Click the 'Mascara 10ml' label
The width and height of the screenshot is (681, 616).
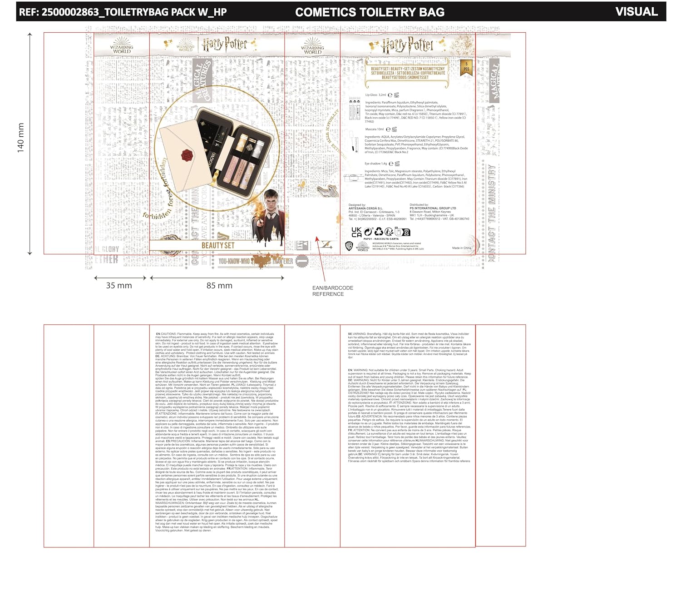375,129
